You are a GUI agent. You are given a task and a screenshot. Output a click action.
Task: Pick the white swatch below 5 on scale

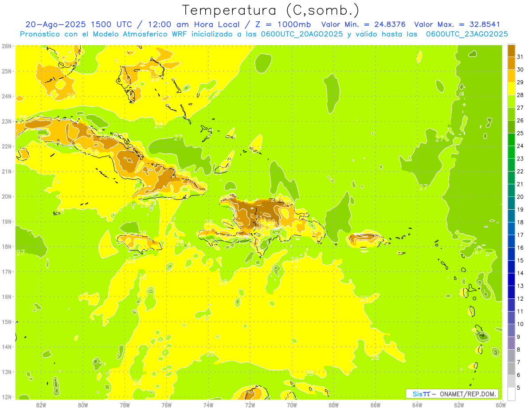(511, 394)
